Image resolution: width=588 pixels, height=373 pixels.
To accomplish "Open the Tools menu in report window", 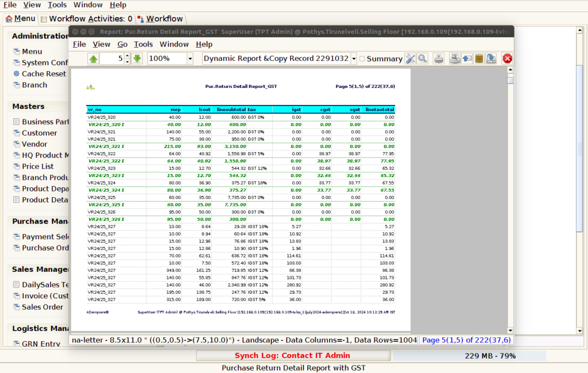I will click(143, 44).
